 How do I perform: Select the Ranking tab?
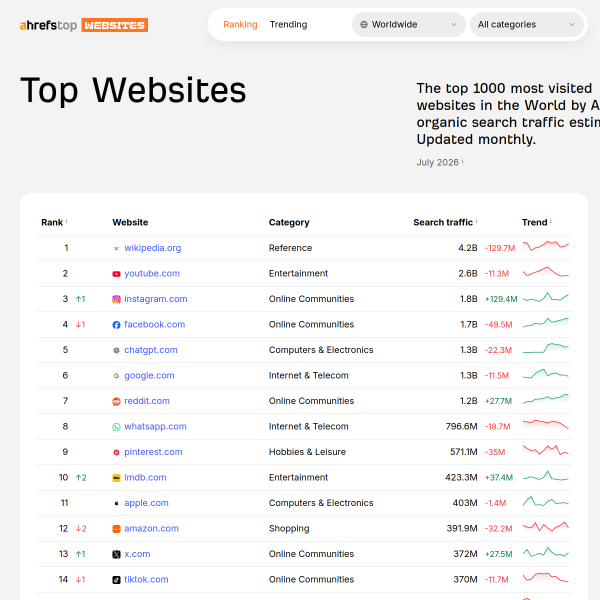pos(240,24)
